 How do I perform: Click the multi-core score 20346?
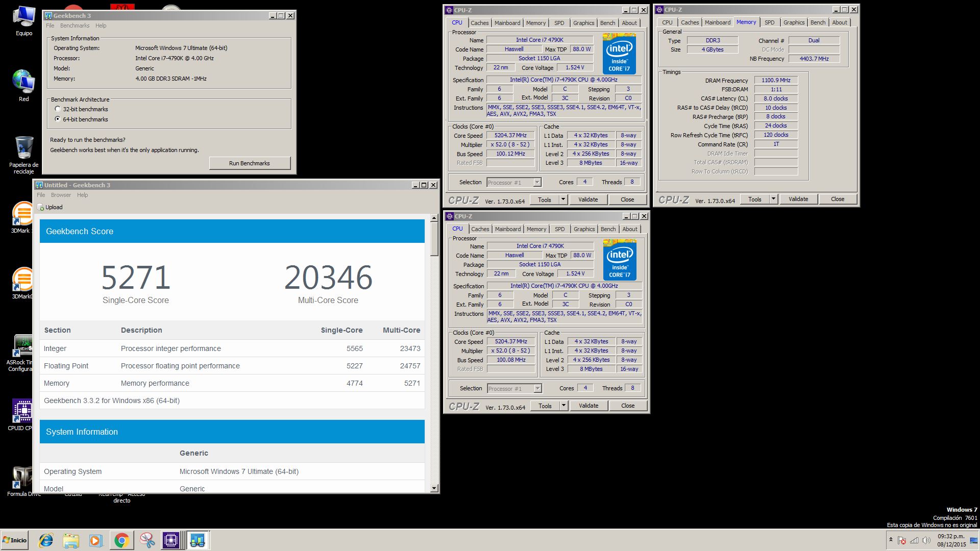point(328,278)
